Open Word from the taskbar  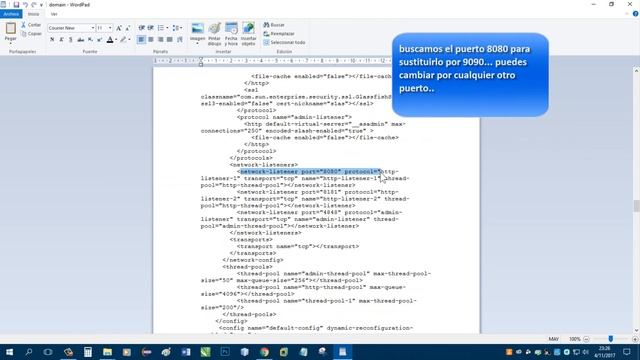tap(186, 352)
